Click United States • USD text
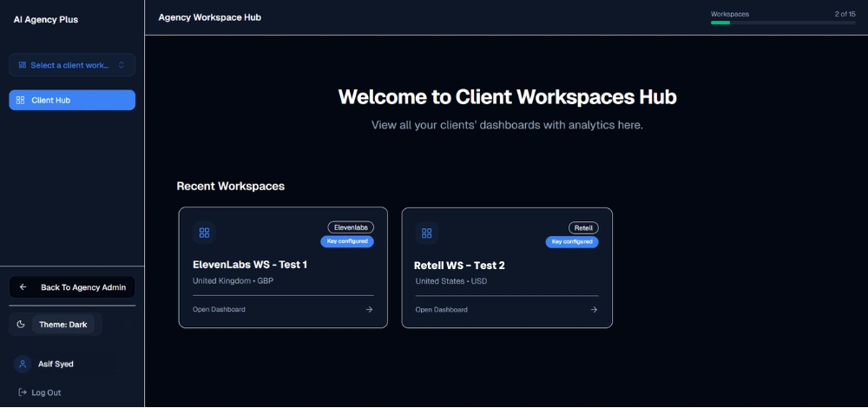Image resolution: width=868 pixels, height=408 pixels. [451, 281]
